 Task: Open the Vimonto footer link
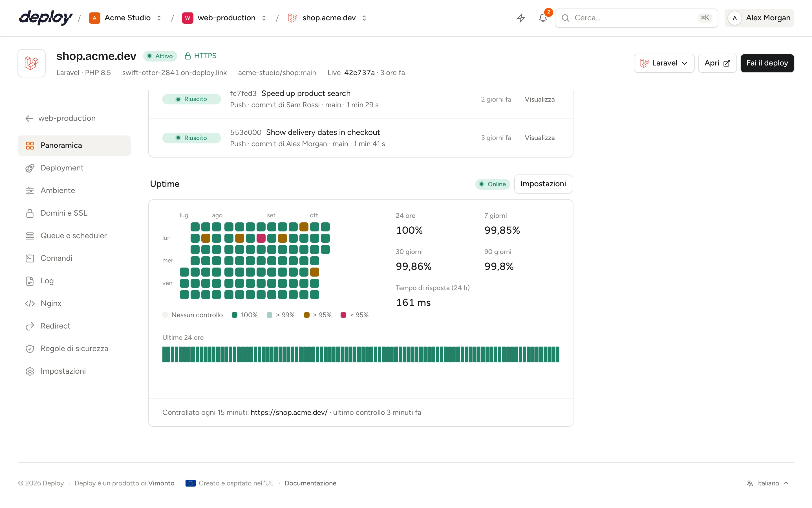point(161,483)
